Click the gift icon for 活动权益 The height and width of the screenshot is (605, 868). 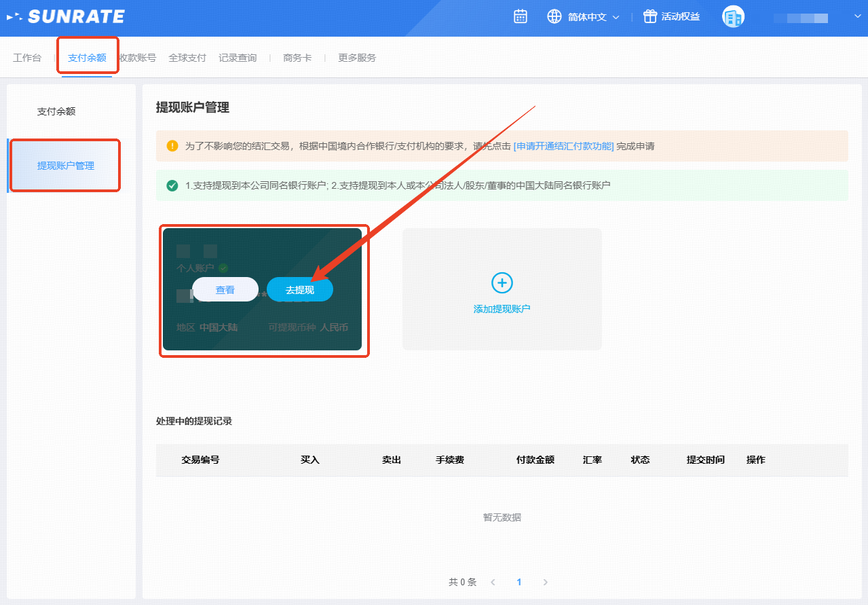[x=650, y=17]
